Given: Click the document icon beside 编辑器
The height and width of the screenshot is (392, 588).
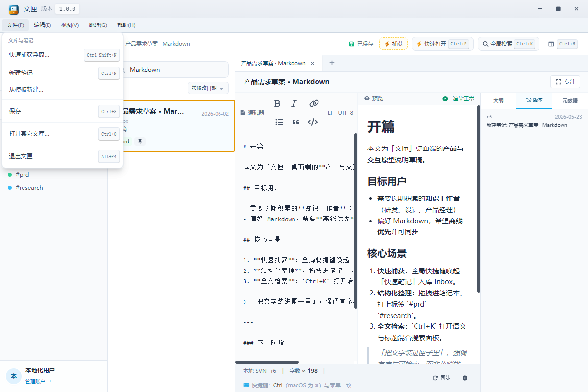Looking at the screenshot, I should (x=242, y=113).
